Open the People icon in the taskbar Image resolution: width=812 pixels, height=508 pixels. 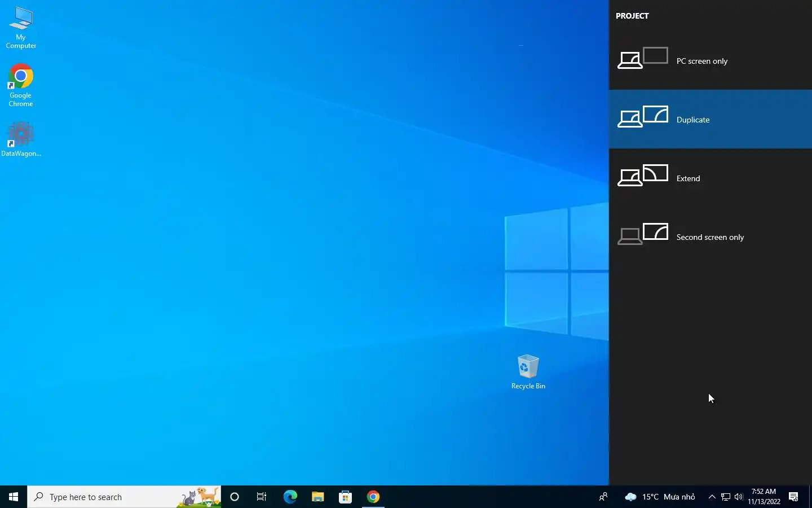(603, 497)
